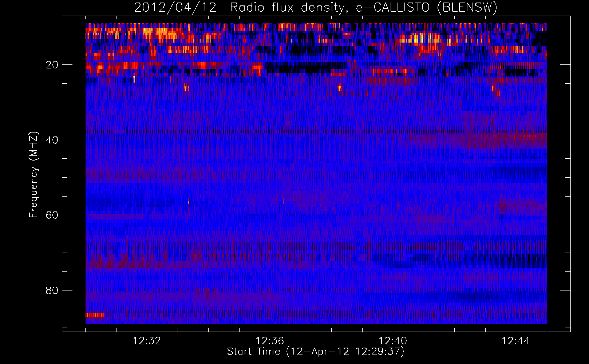This screenshot has width=589, height=364.
Task: Click the '12:32' time tick label
Action: 147,341
